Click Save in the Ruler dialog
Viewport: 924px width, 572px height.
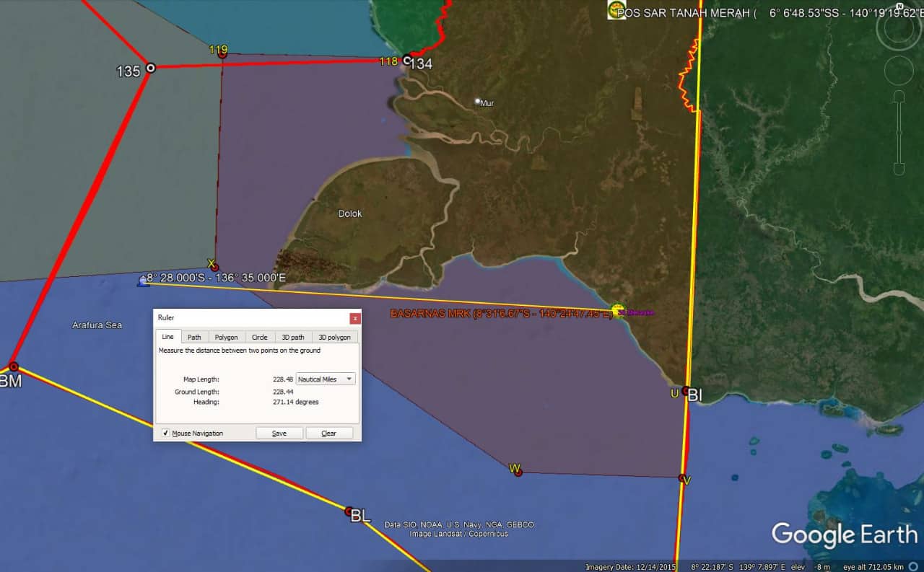pyautogui.click(x=279, y=434)
